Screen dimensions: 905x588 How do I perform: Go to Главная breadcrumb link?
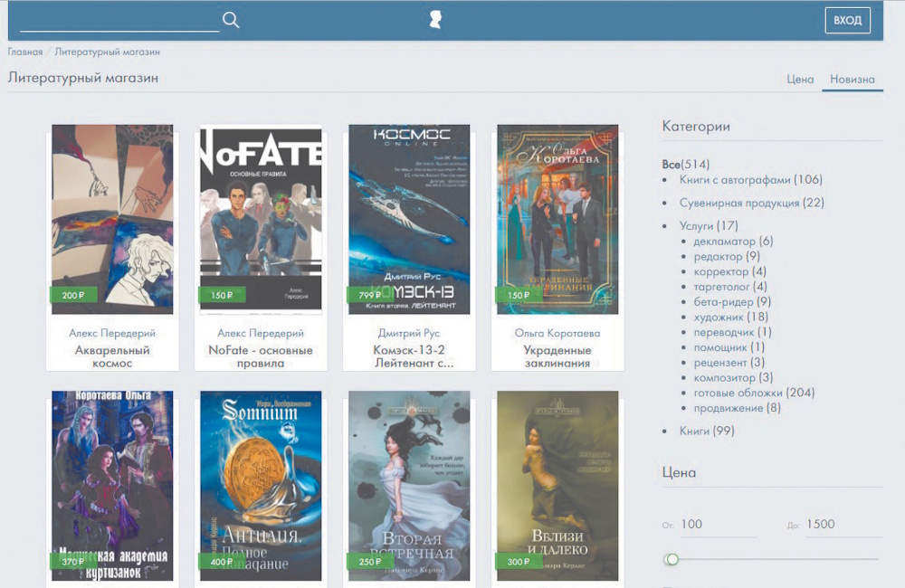pyautogui.click(x=25, y=52)
